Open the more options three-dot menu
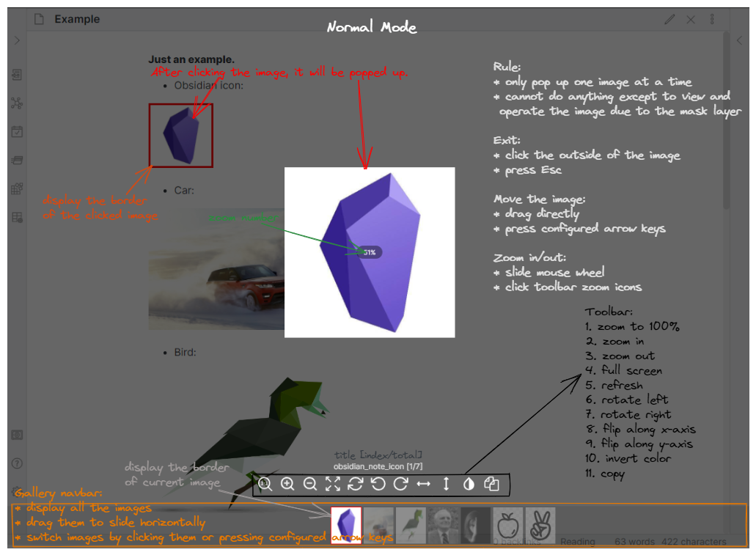 click(x=712, y=19)
